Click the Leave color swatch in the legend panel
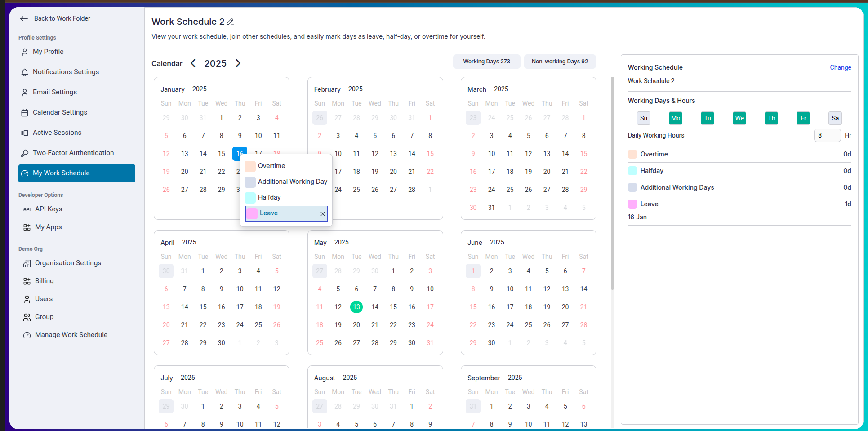The height and width of the screenshot is (431, 868). 632,204
